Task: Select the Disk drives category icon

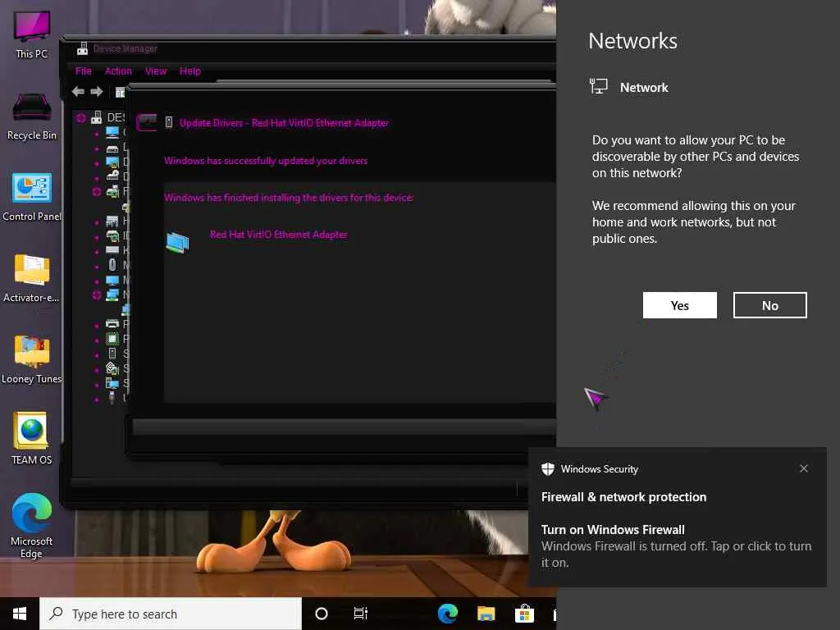Action: (x=112, y=148)
